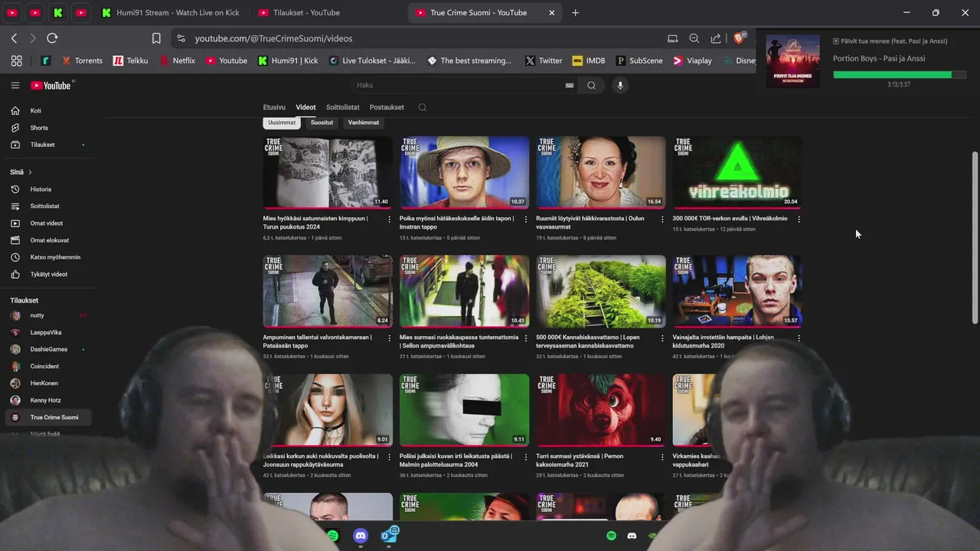Click the page vertical scrollbar
The height and width of the screenshot is (551, 980).
click(975, 237)
